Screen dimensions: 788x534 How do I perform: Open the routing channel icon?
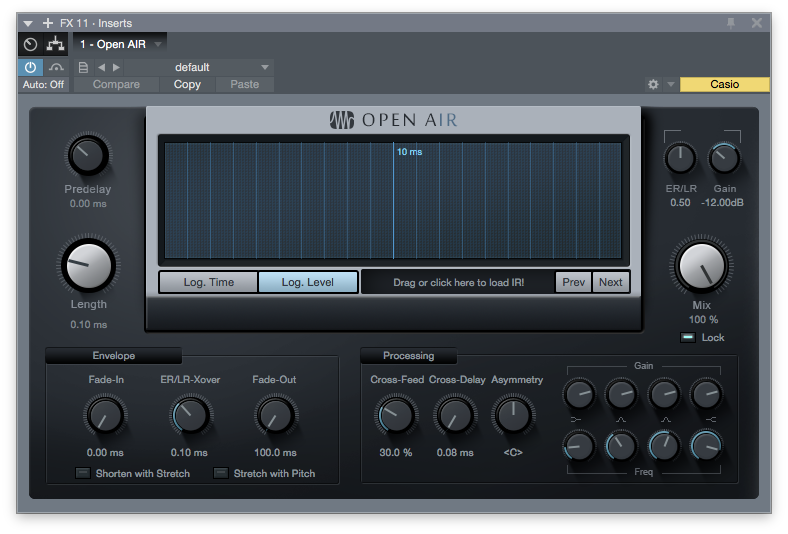tap(55, 44)
